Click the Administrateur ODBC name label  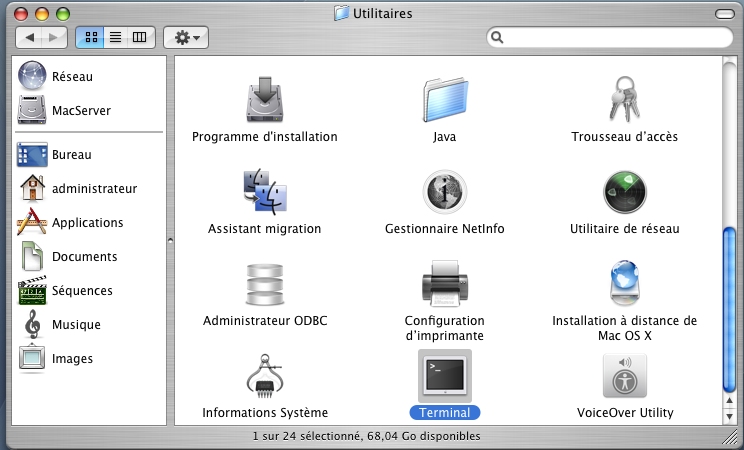[x=265, y=321]
